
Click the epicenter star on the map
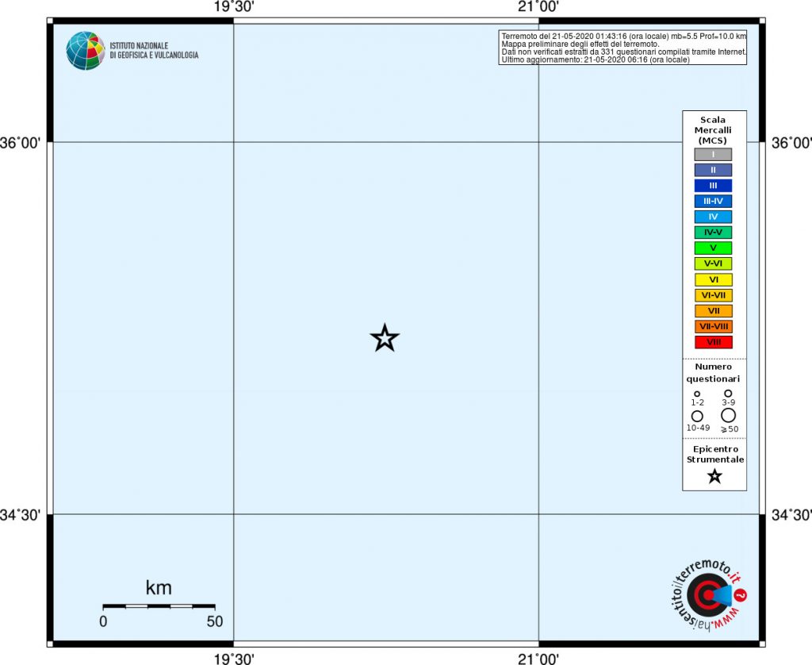pyautogui.click(x=385, y=338)
